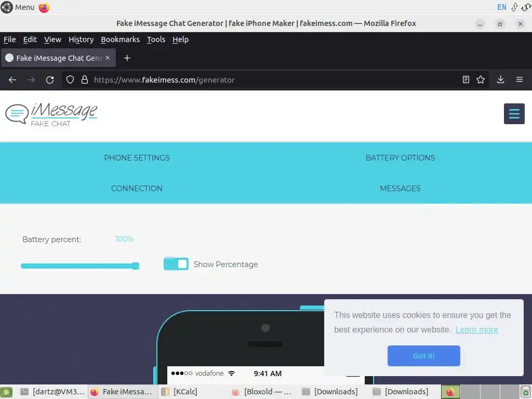Switch to the MESSAGES section
Image resolution: width=532 pixels, height=399 pixels.
click(400, 188)
